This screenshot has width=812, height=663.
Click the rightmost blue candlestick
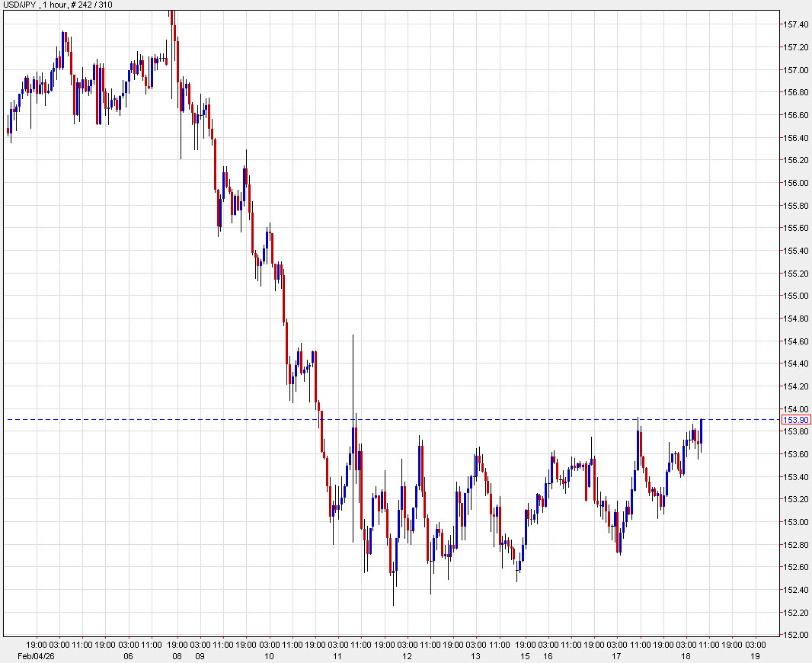pos(701,431)
